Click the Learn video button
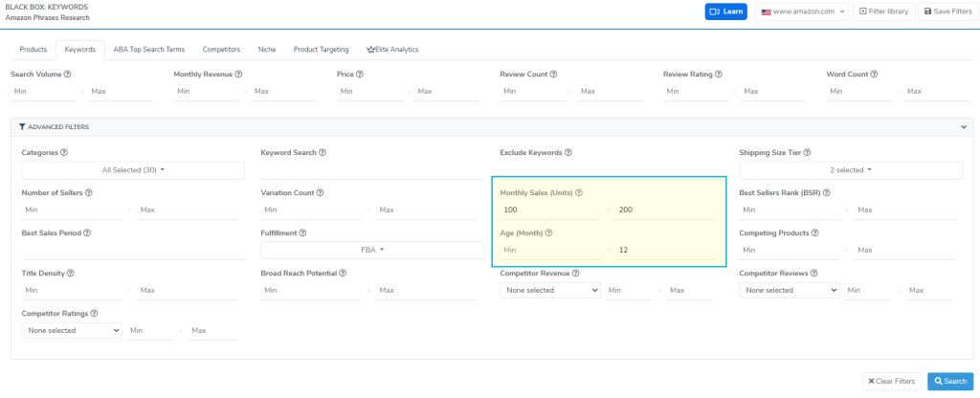This screenshot has height=398, width=980. click(725, 11)
